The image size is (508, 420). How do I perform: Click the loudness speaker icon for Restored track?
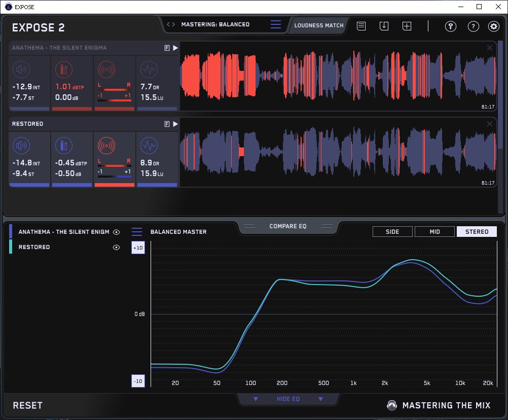point(21,146)
